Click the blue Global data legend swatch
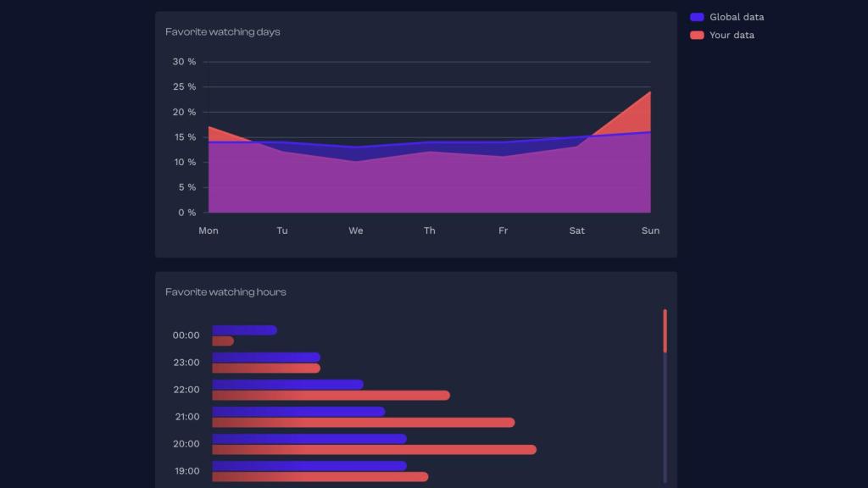Screen dimensions: 868x488 (697, 17)
